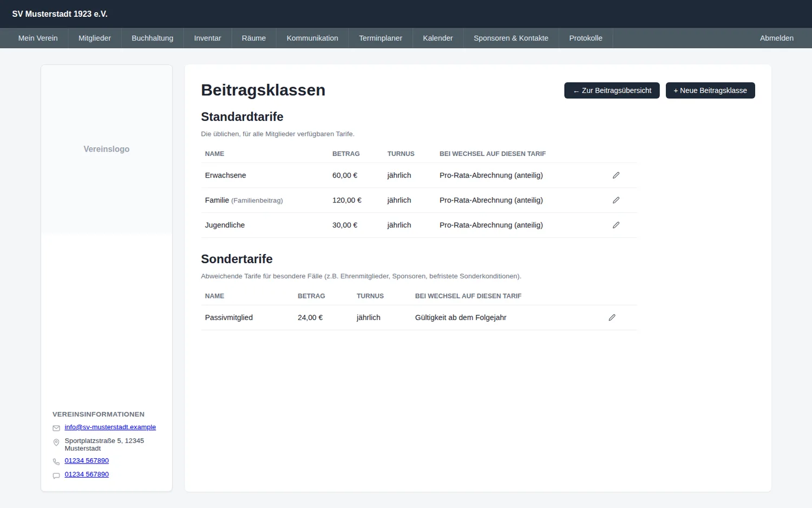Viewport: 812px width, 508px height.
Task: Open the Inventar section
Action: click(207, 38)
